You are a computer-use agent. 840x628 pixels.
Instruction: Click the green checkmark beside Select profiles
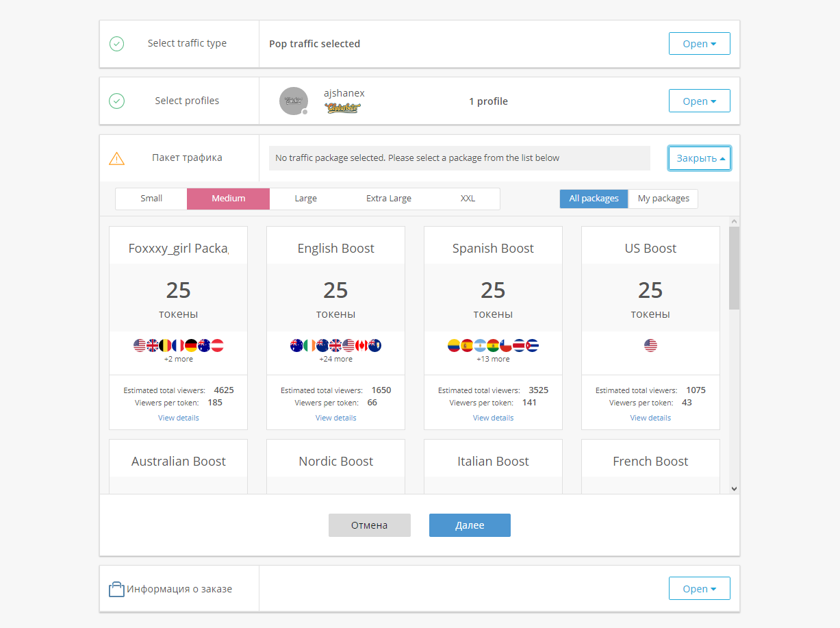pos(117,101)
